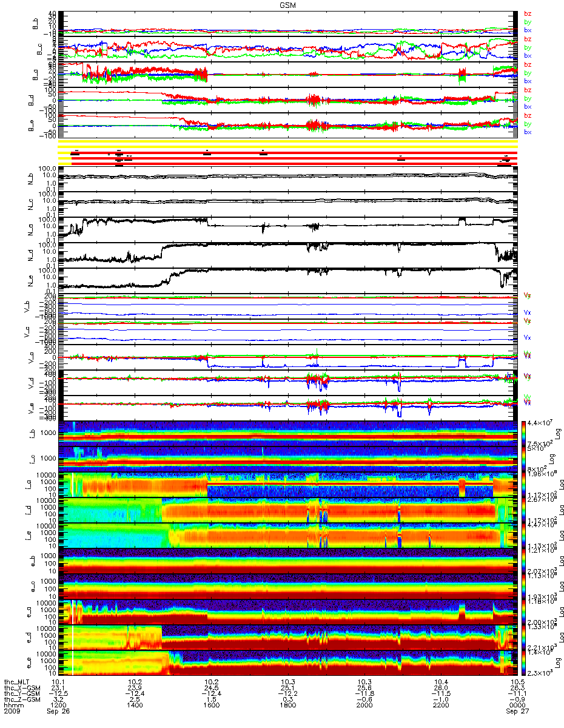
Task: Click the Vx legend of V_b panel
Action: click(x=528, y=312)
